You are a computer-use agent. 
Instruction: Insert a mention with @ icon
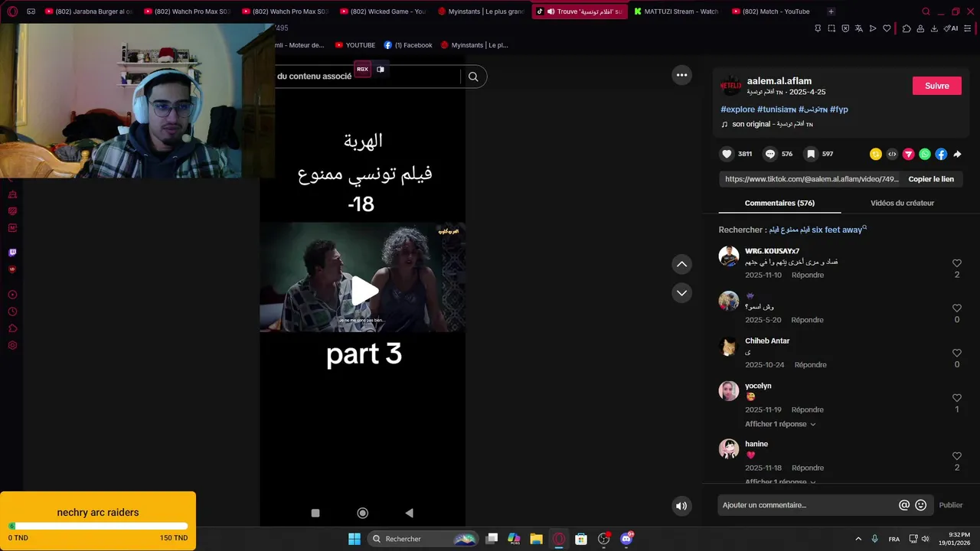[x=904, y=505]
